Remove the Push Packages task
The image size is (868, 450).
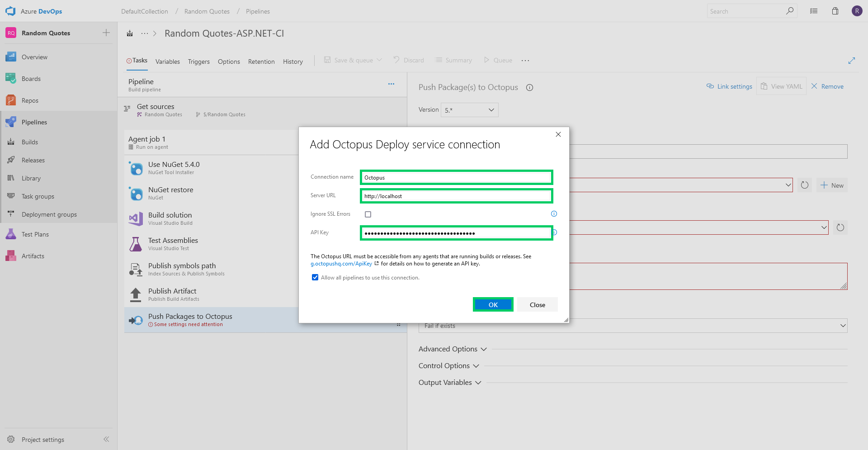click(x=827, y=86)
